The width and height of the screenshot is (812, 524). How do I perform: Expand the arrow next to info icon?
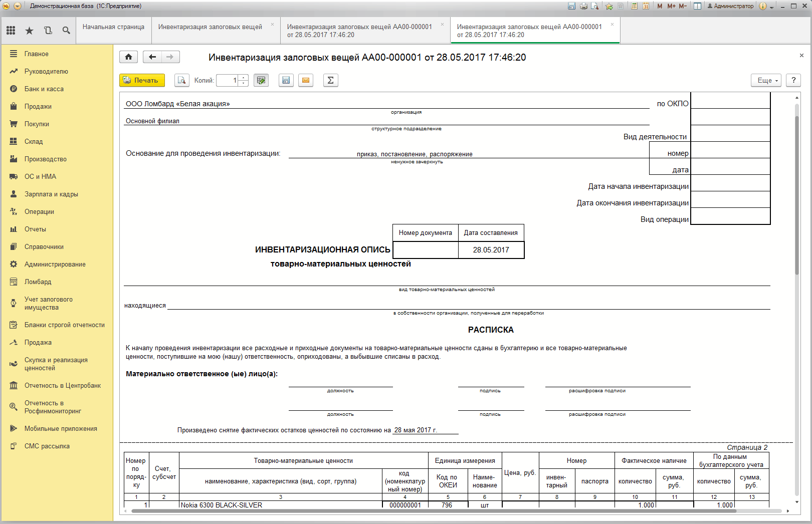[x=772, y=7]
